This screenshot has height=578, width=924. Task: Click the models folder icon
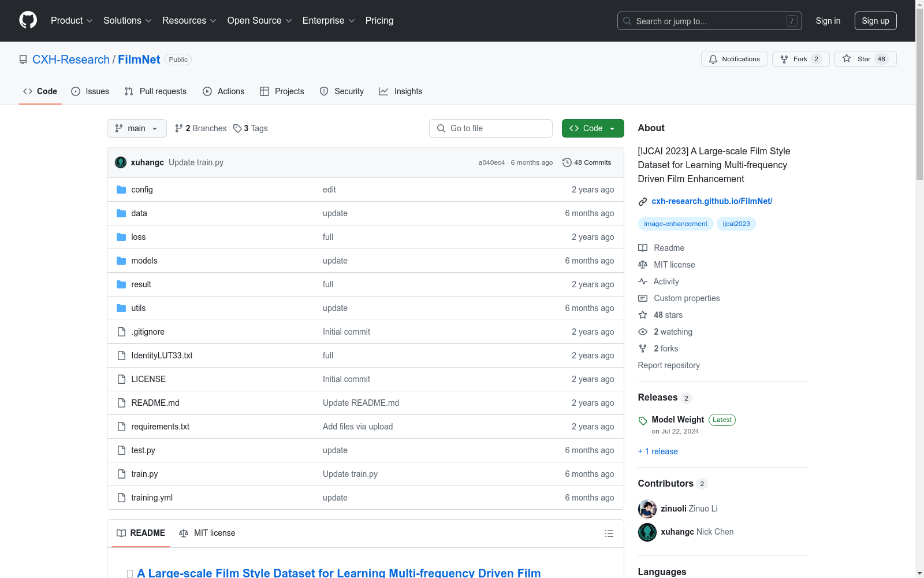pos(121,261)
